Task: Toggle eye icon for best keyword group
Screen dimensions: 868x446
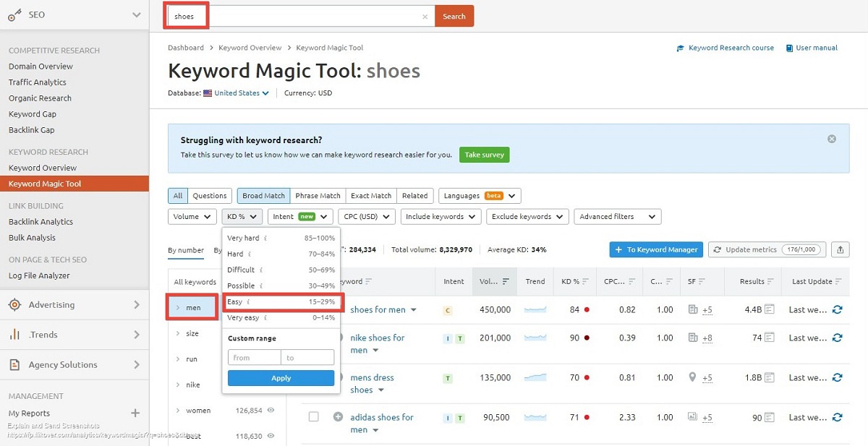Action: [271, 436]
